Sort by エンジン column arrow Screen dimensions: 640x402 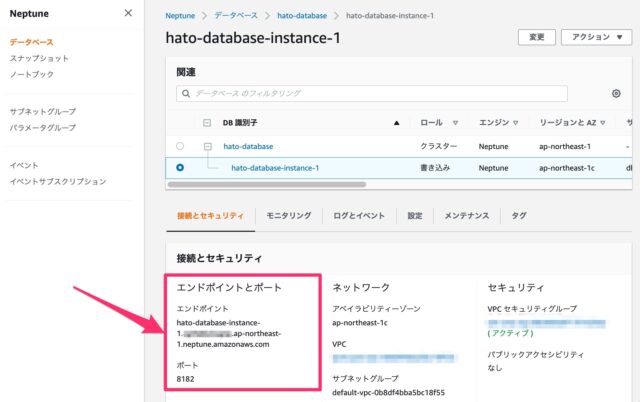click(x=516, y=123)
